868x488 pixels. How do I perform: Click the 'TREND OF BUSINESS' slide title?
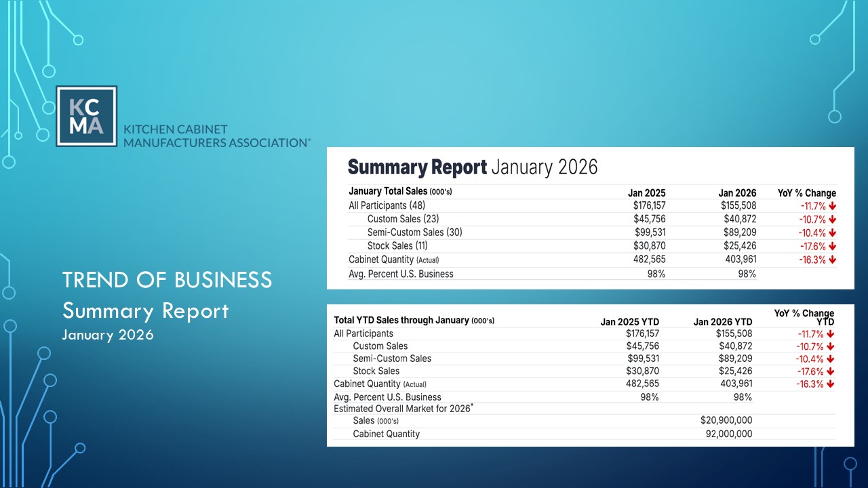click(x=167, y=279)
